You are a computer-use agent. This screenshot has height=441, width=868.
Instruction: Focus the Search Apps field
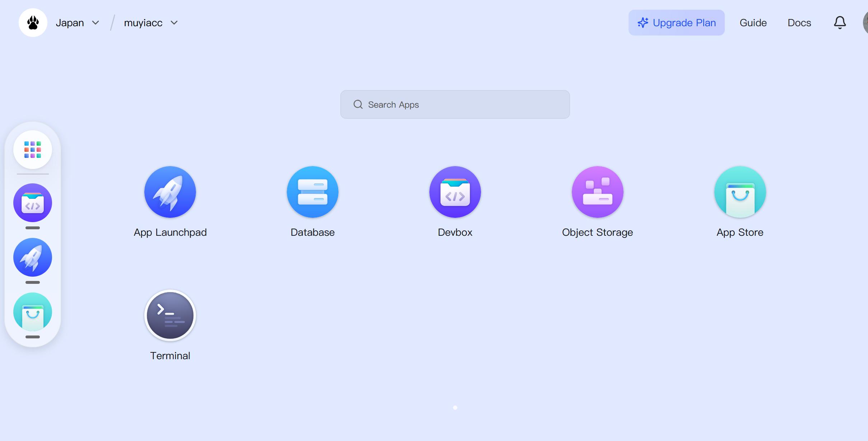click(455, 104)
